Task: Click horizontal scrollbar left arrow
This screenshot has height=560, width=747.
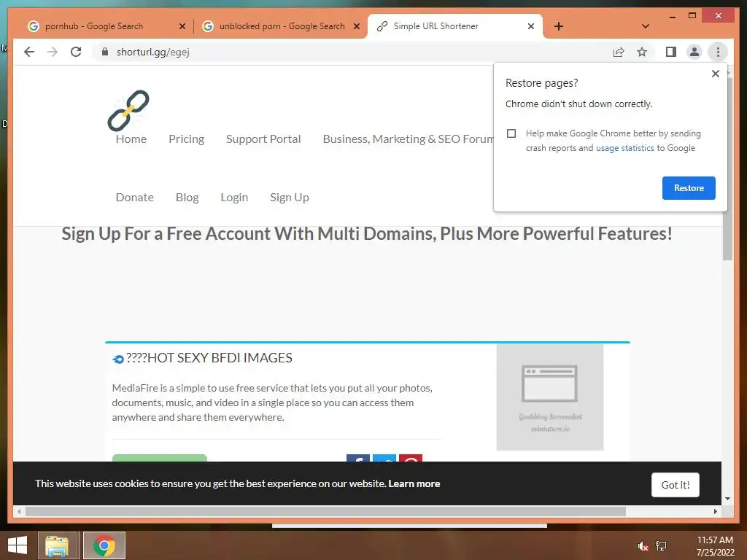Action: 19,511
